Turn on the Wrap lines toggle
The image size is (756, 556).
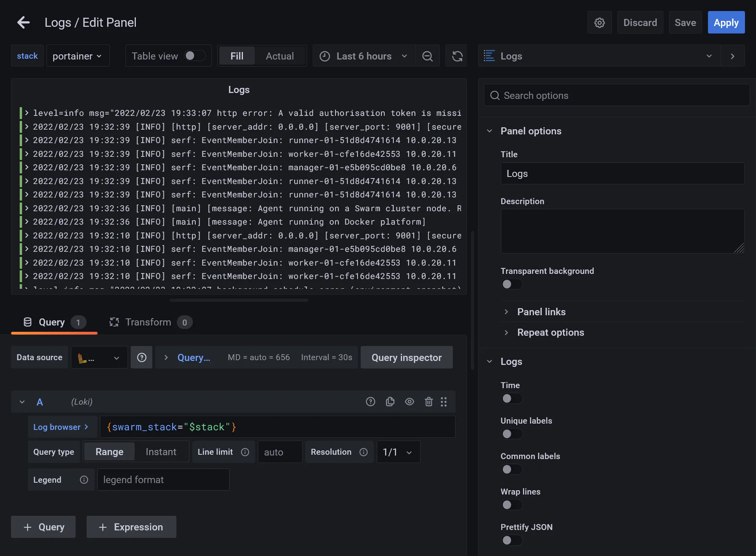pyautogui.click(x=511, y=505)
